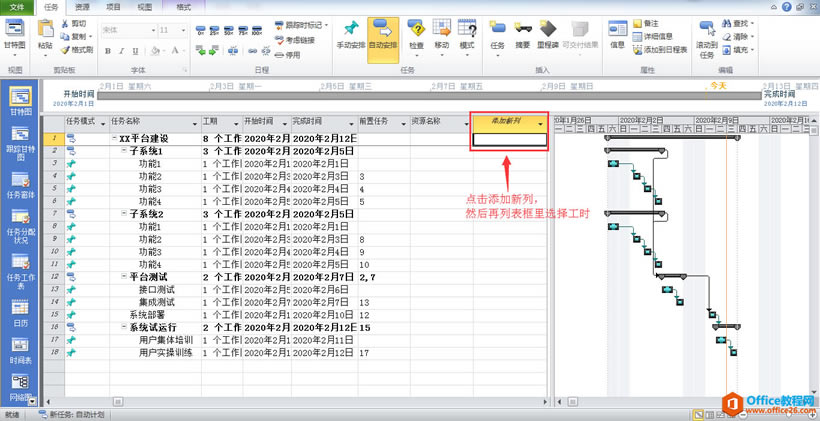Collapse the XX平台建设 summary task
The height and width of the screenshot is (421, 820).
click(x=114, y=139)
